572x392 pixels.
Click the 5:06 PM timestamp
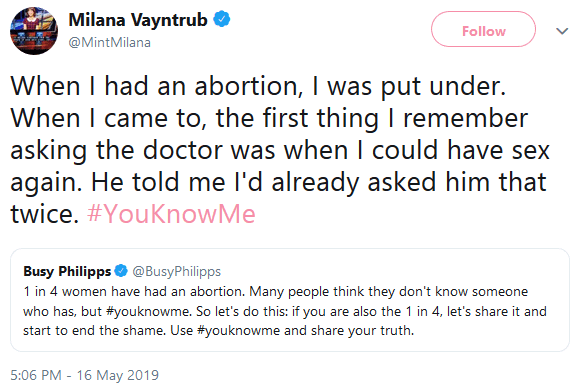coord(36,375)
